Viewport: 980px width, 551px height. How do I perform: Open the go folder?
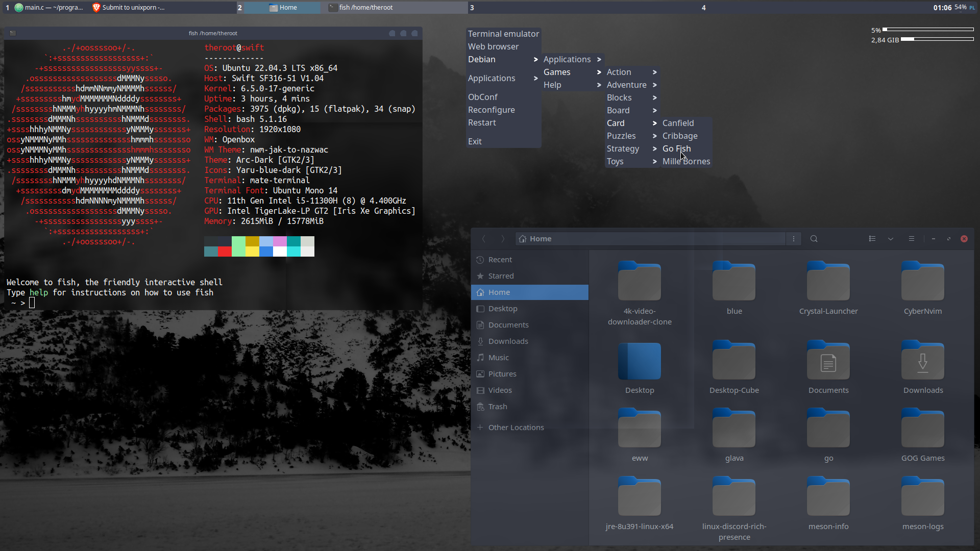pos(828,429)
